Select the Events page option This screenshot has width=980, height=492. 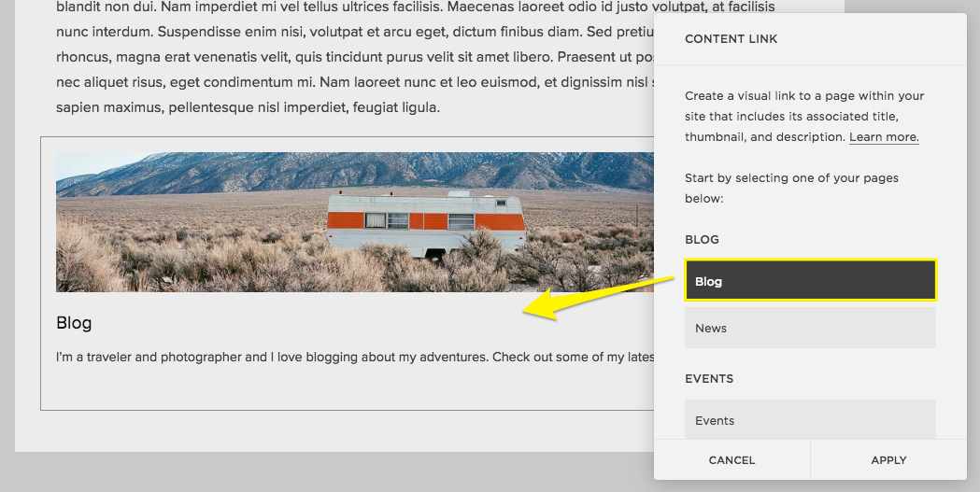(x=809, y=420)
